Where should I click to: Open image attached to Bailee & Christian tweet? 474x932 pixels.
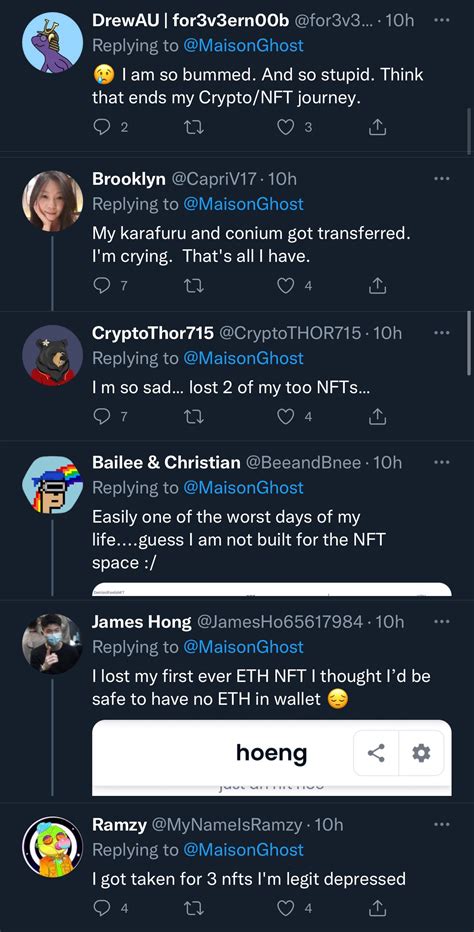pos(272,589)
